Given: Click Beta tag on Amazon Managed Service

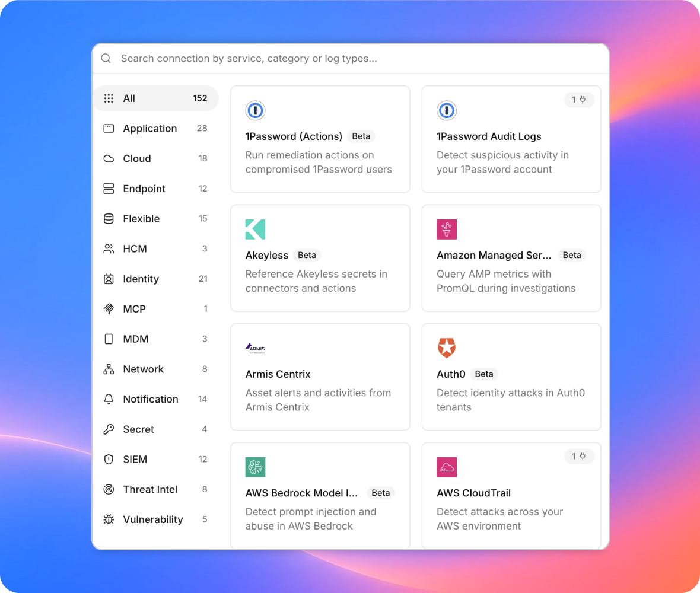Looking at the screenshot, I should 571,255.
